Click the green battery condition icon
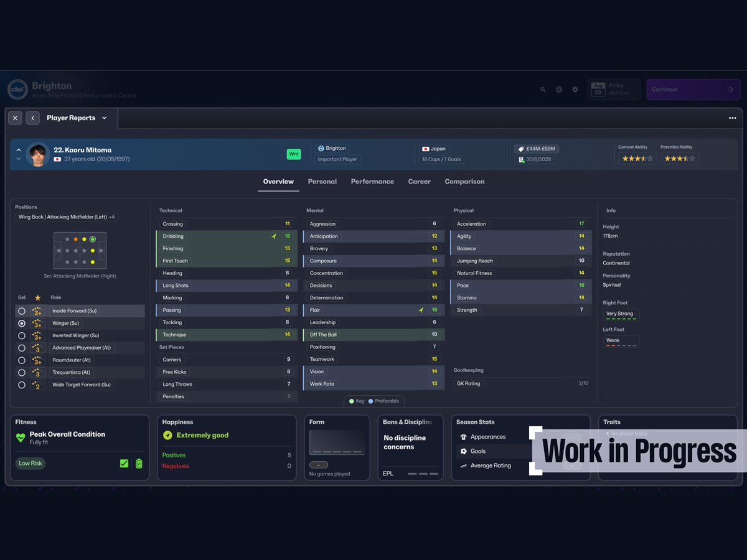747x560 pixels. (139, 464)
